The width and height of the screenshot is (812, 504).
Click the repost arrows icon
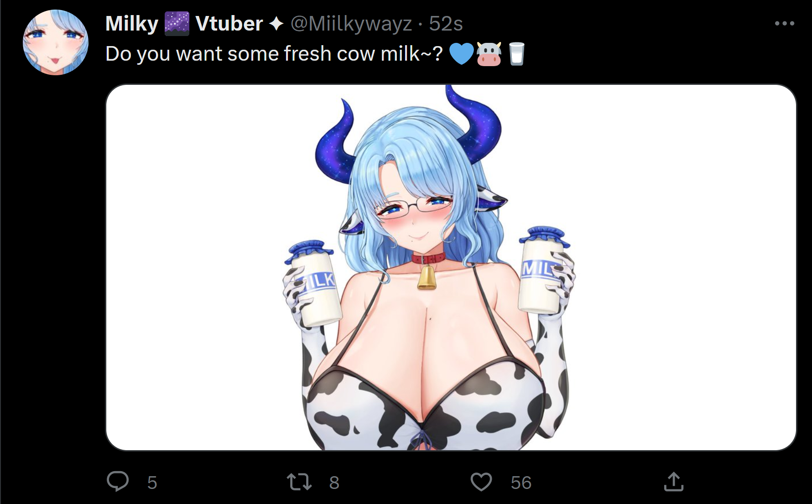click(299, 482)
